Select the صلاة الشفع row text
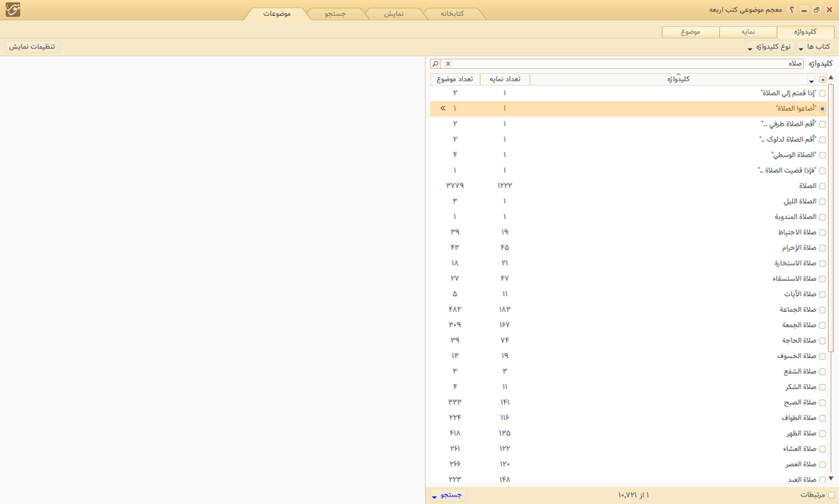The width and height of the screenshot is (839, 504). point(800,372)
